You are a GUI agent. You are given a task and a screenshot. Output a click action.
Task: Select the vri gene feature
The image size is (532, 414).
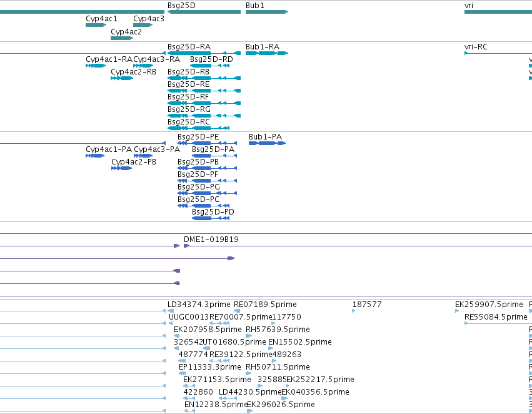(498, 12)
